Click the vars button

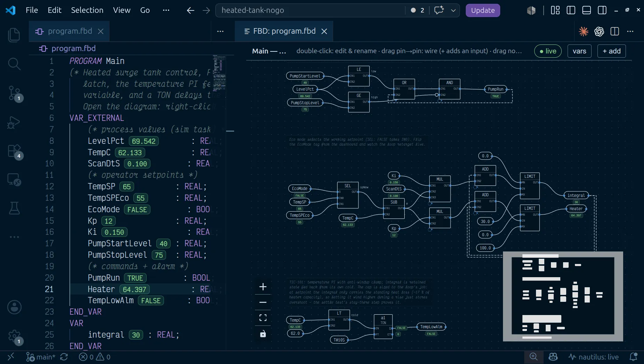(579, 51)
